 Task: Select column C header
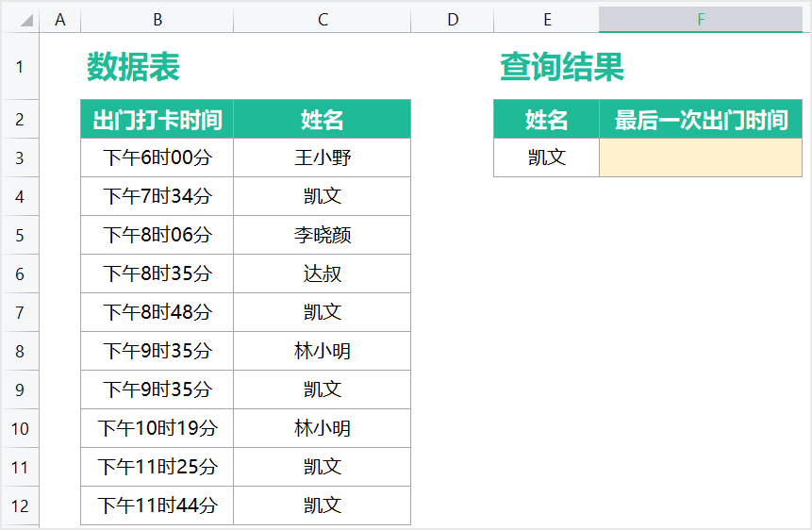coord(323,20)
